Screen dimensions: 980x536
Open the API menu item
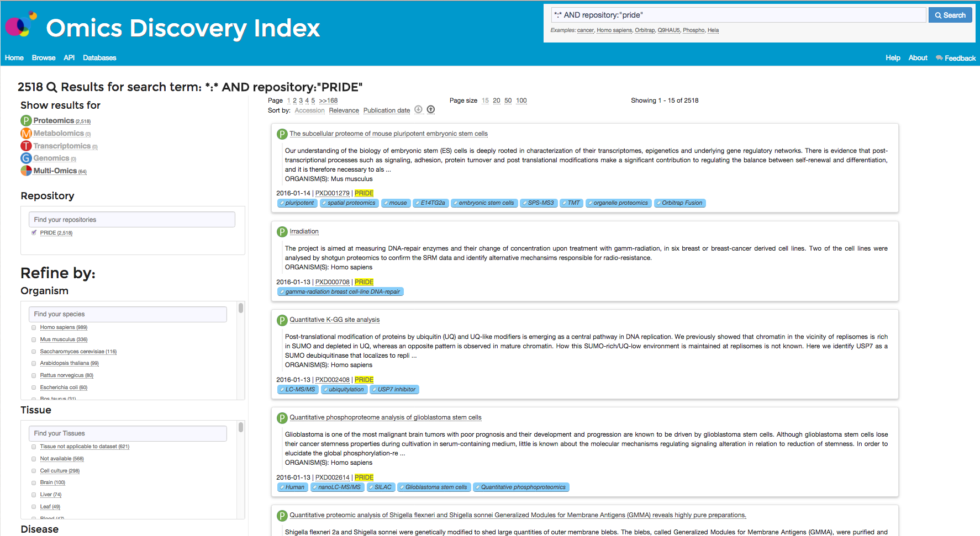[x=69, y=57]
